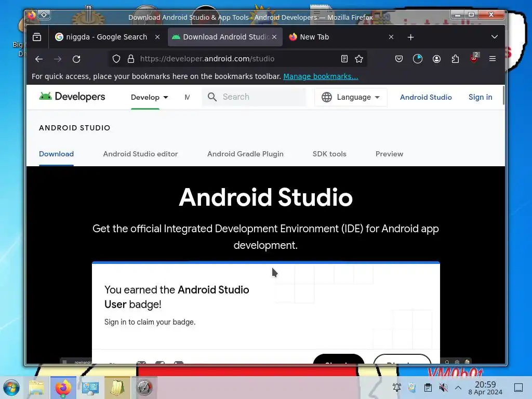Open the Language dropdown

click(351, 97)
